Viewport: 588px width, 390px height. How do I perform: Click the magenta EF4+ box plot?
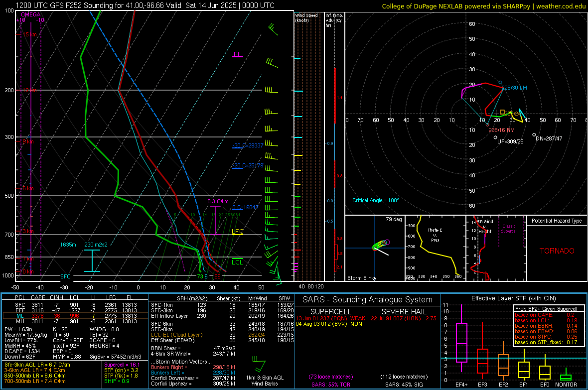click(461, 339)
